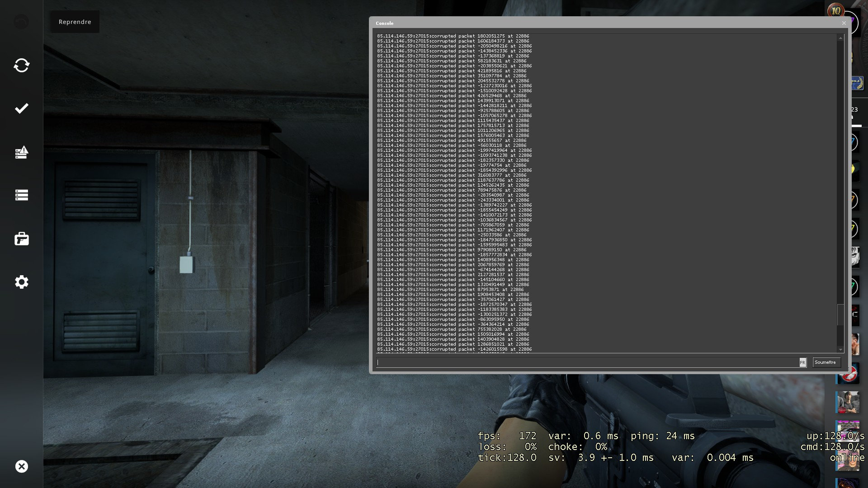This screenshot has width=868, height=488.
Task: Click the Steam logo at top-left
Action: 21,22
